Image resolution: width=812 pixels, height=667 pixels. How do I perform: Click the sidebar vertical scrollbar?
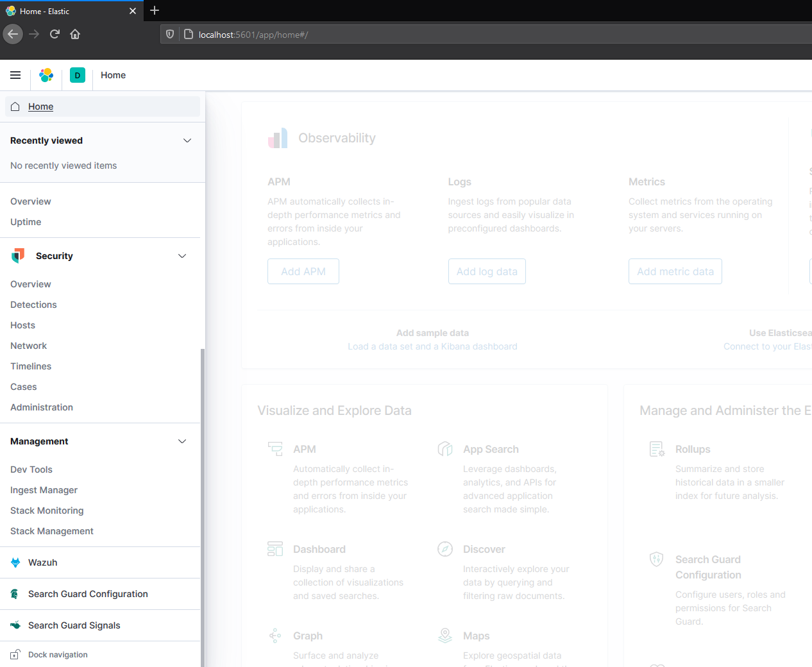[203, 507]
